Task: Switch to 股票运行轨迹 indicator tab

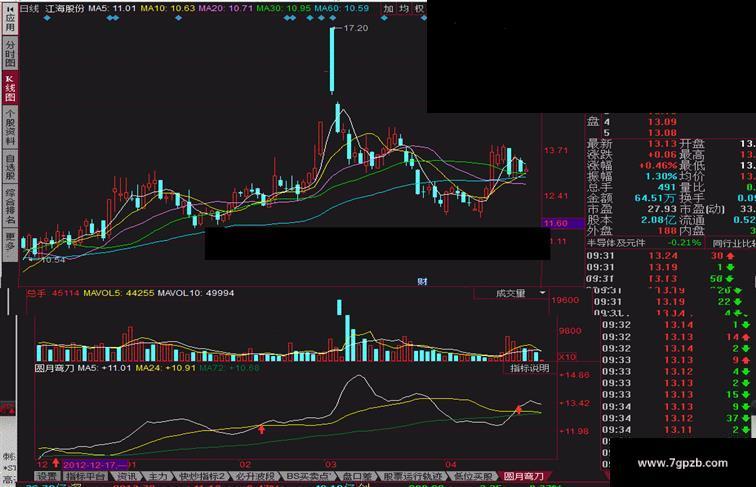Action: click(x=413, y=476)
